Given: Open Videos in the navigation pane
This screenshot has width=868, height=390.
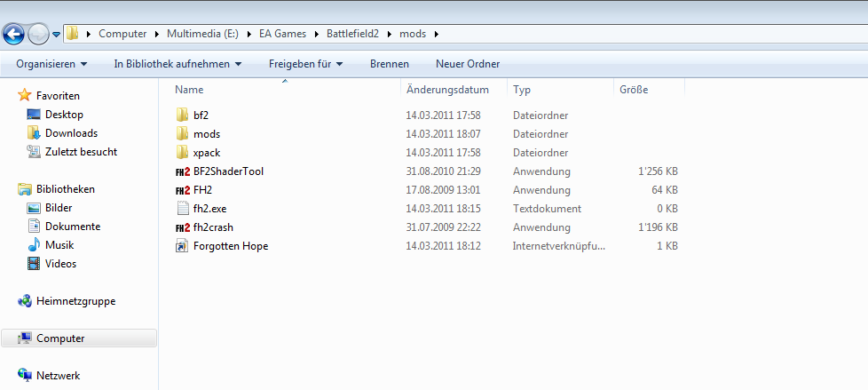Looking at the screenshot, I should pos(61,264).
